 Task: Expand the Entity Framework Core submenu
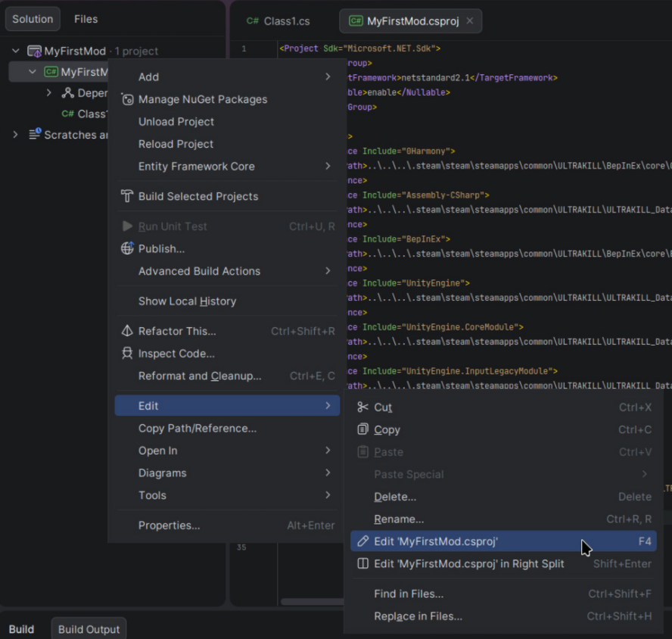pos(328,167)
